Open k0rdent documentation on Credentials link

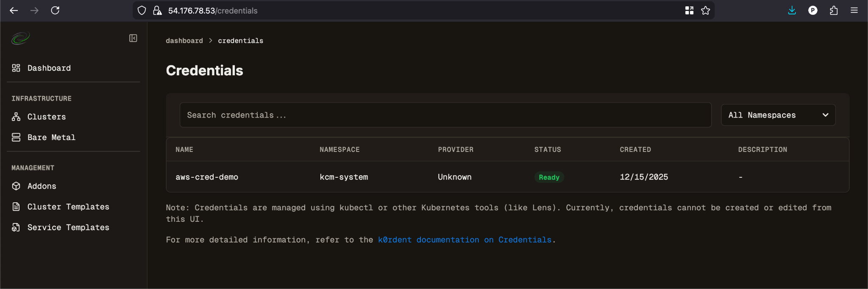(465, 240)
